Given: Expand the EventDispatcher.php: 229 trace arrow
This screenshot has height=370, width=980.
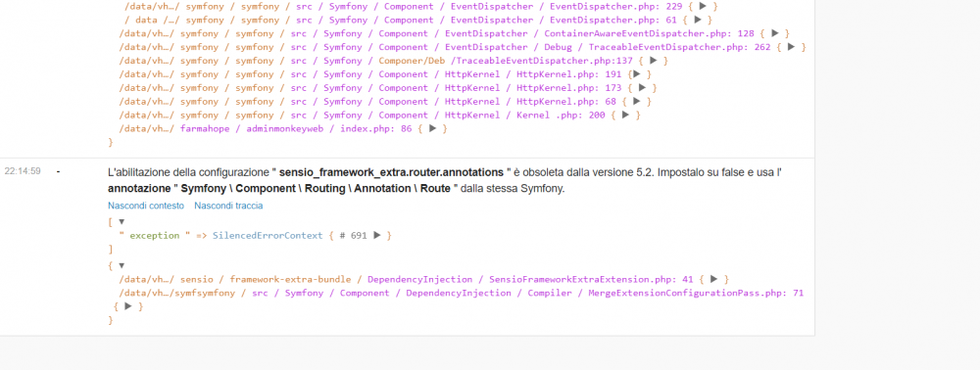Looking at the screenshot, I should pyautogui.click(x=703, y=6).
